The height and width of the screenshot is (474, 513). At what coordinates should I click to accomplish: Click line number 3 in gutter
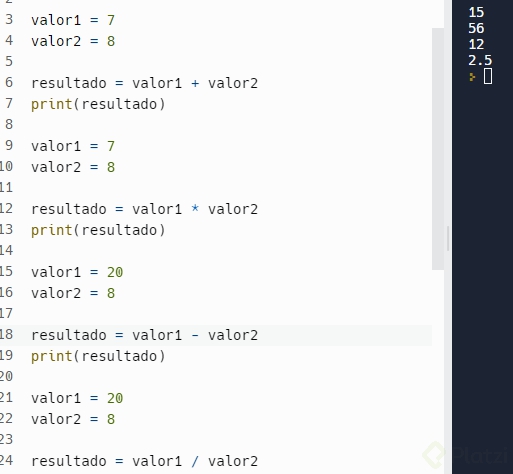pos(9,20)
